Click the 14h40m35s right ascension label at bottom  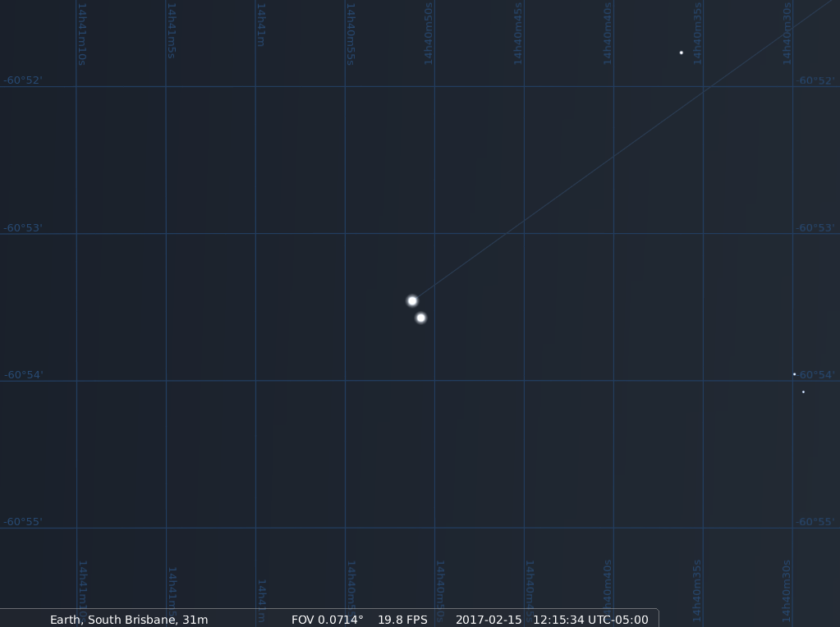click(696, 591)
